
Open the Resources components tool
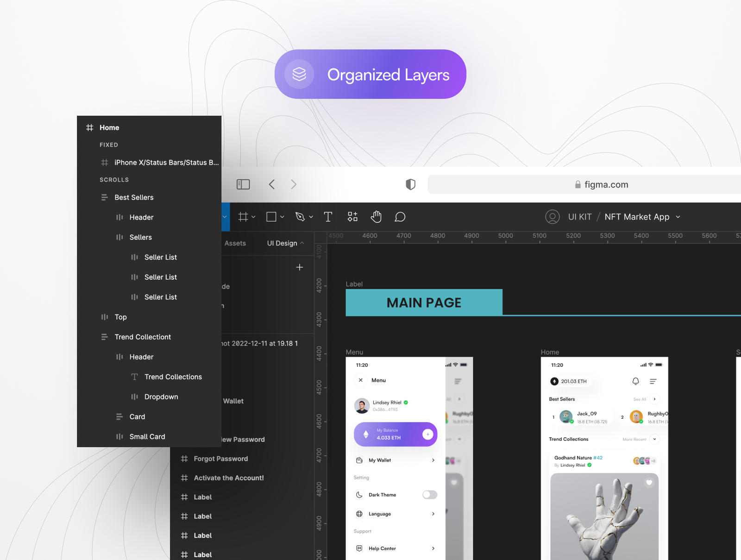pyautogui.click(x=352, y=217)
